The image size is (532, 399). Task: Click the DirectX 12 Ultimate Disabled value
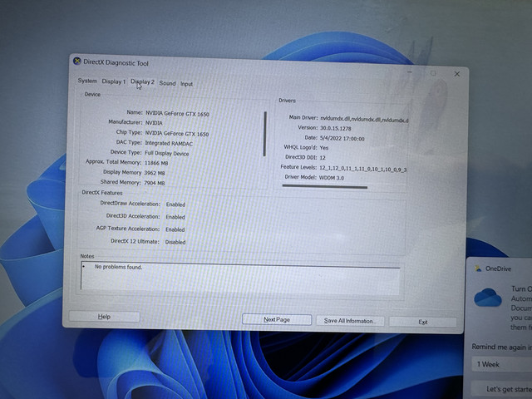pyautogui.click(x=175, y=242)
